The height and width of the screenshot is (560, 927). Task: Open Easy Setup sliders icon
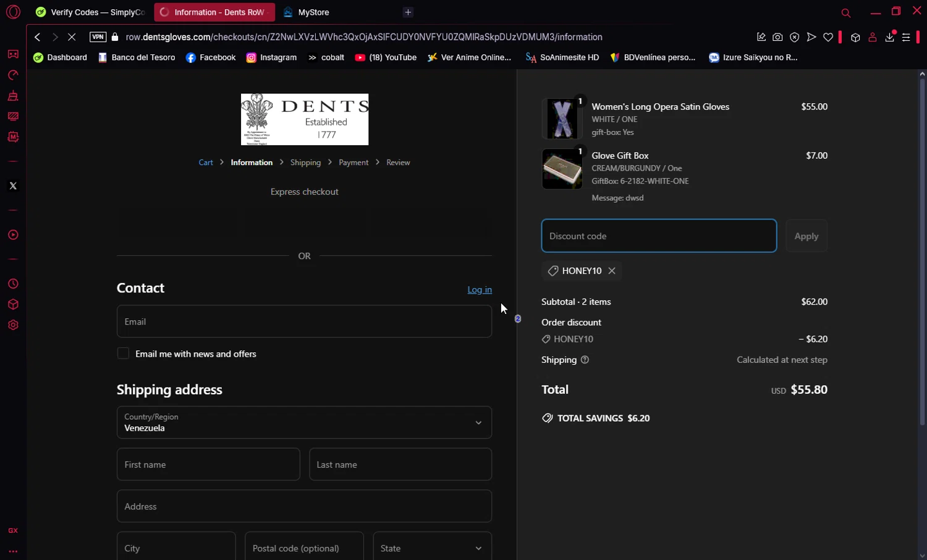(906, 37)
